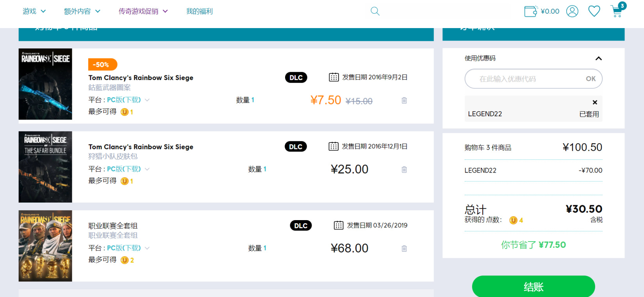Click the -50% discount badge
The image size is (644, 297).
pos(102,64)
